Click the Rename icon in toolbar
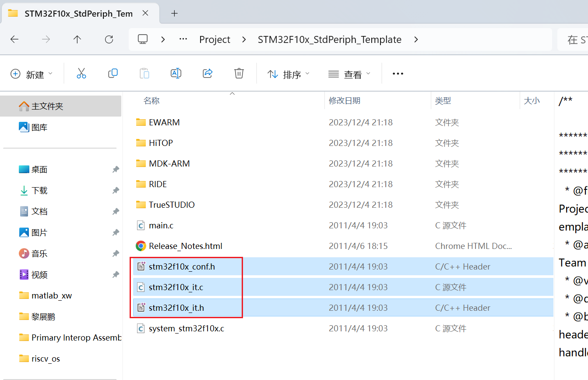The width and height of the screenshot is (588, 380). [176, 74]
